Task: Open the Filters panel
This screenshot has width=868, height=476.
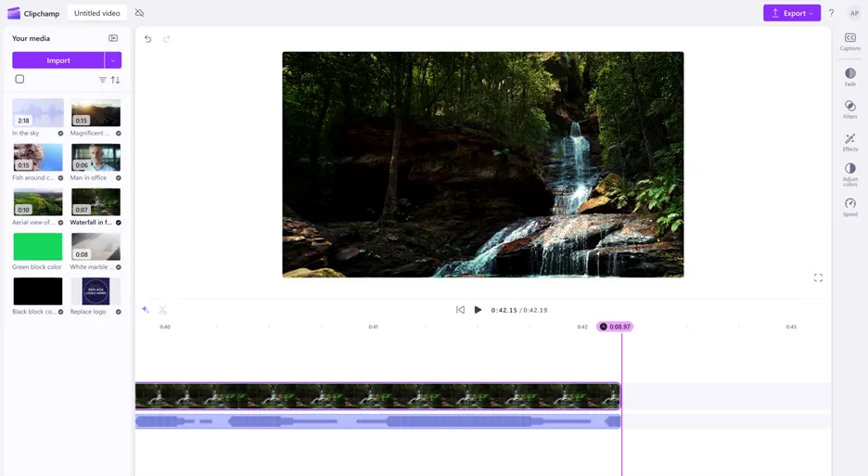Action: click(x=849, y=109)
